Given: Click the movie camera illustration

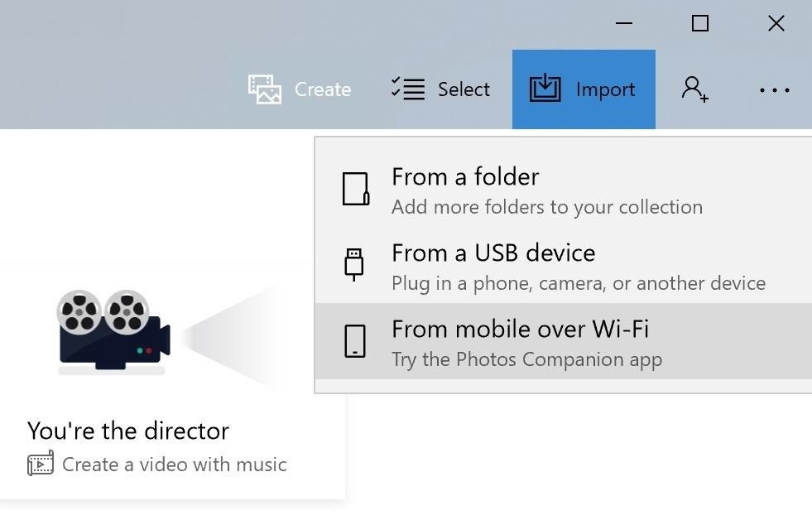Looking at the screenshot, I should click(112, 331).
